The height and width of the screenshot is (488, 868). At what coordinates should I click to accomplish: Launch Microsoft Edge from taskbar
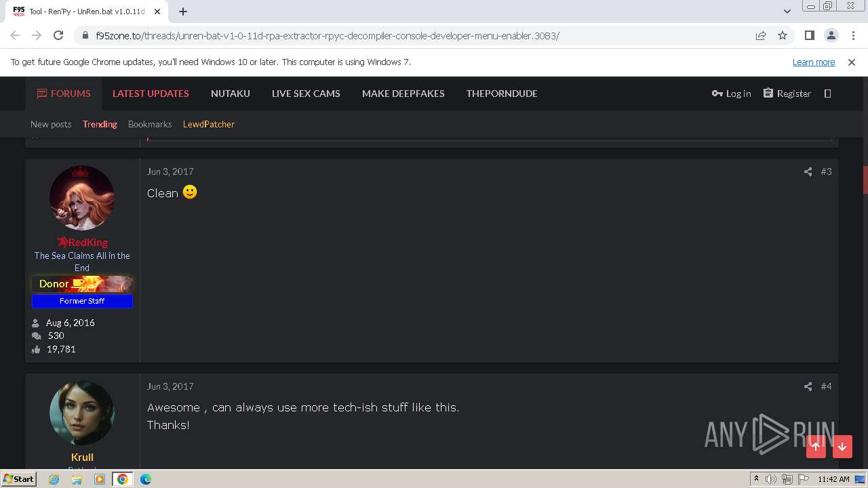point(146,479)
